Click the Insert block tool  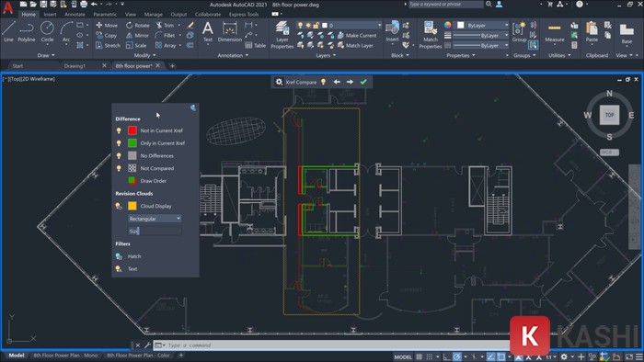point(392,31)
